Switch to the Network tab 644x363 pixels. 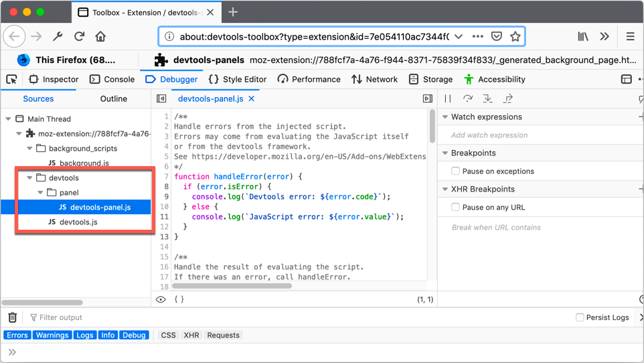[x=375, y=79]
